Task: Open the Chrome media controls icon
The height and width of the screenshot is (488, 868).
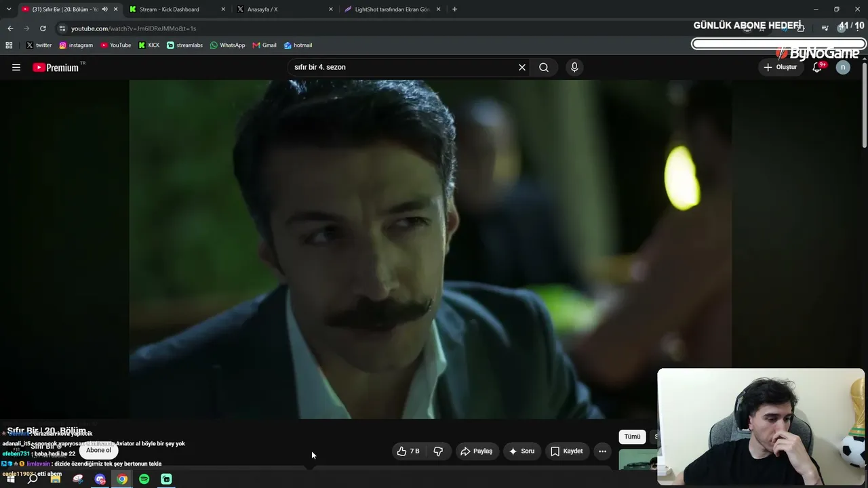Action: coord(825,28)
